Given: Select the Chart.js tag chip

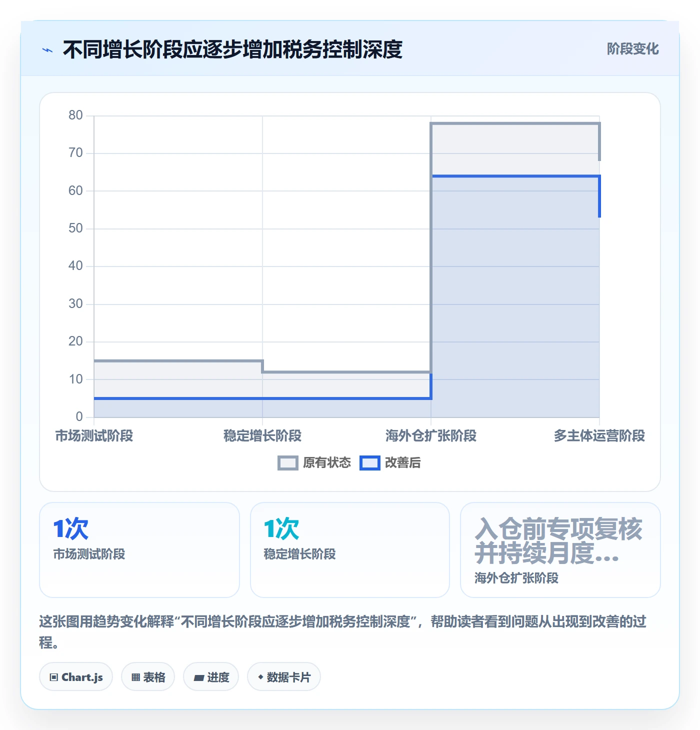Looking at the screenshot, I should coord(76,677).
